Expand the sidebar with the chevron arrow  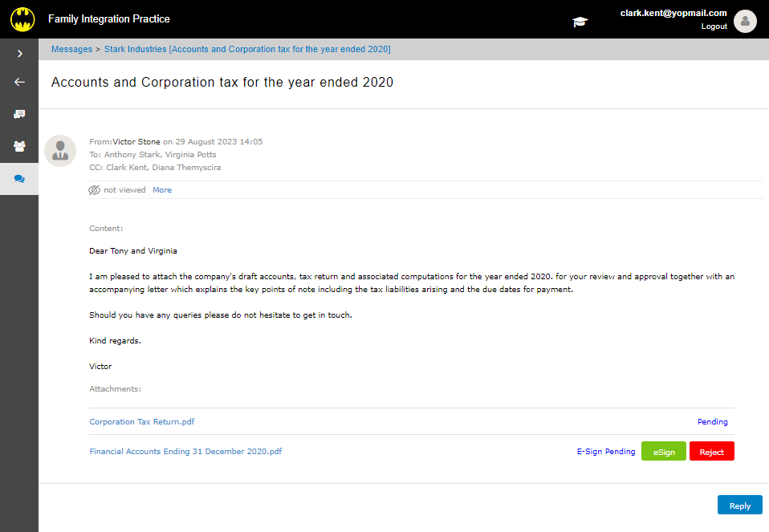coord(19,54)
